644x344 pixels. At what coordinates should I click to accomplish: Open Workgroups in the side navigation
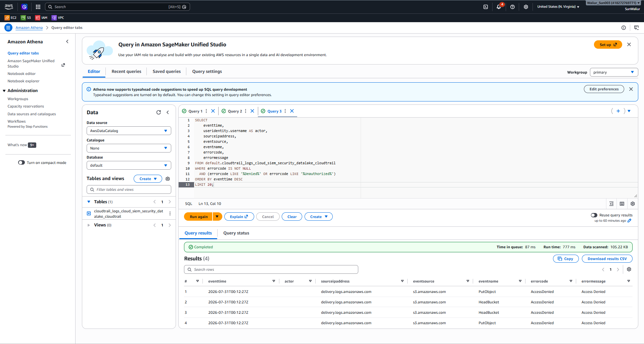coord(18,99)
